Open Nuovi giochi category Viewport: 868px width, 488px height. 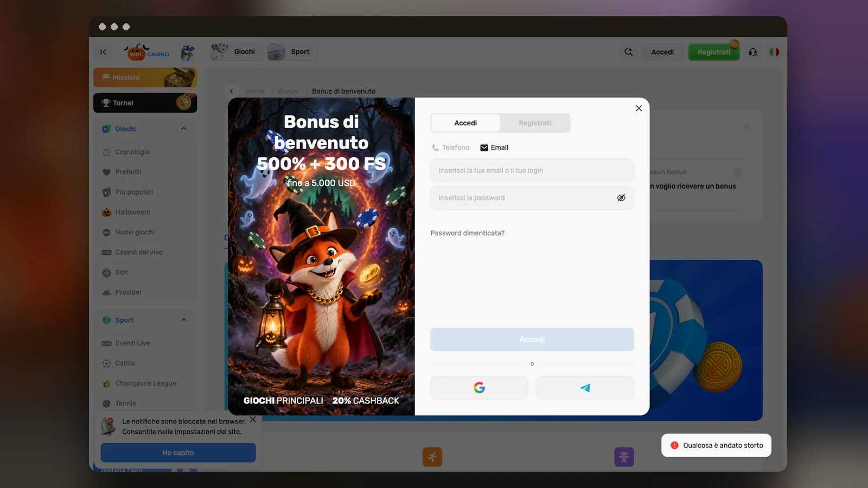135,232
